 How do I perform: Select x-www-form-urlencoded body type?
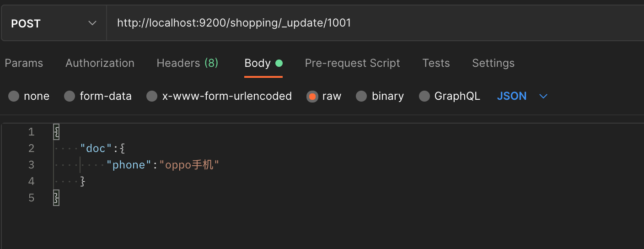[x=152, y=96]
